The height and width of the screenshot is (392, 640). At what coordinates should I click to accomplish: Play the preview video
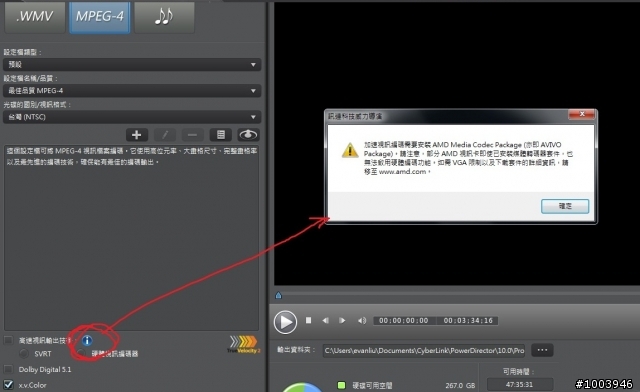[x=285, y=322]
